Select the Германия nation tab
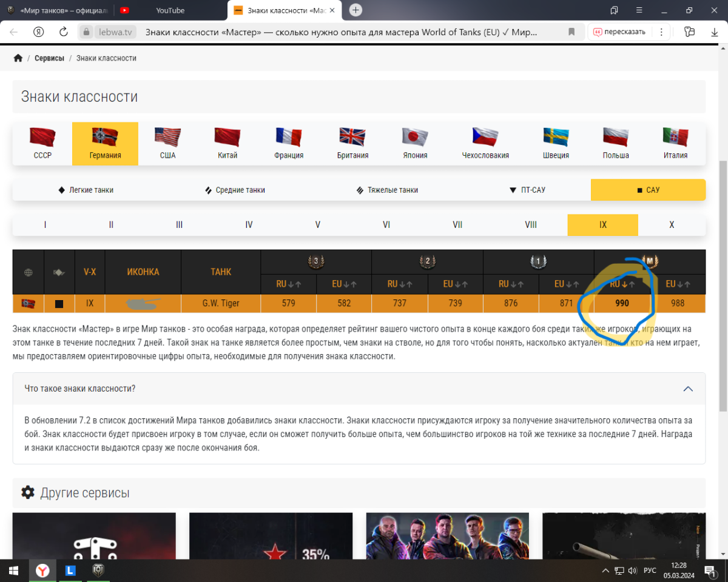 (105, 144)
